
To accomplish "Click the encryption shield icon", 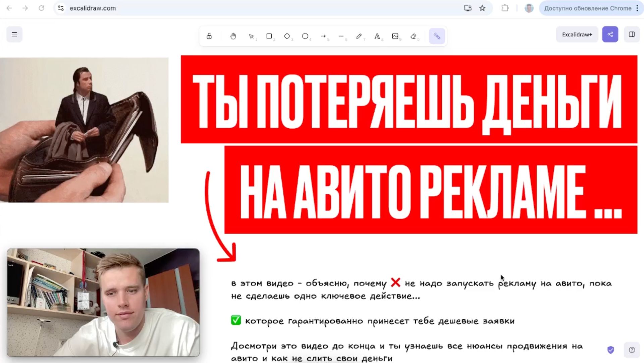I will (x=611, y=350).
